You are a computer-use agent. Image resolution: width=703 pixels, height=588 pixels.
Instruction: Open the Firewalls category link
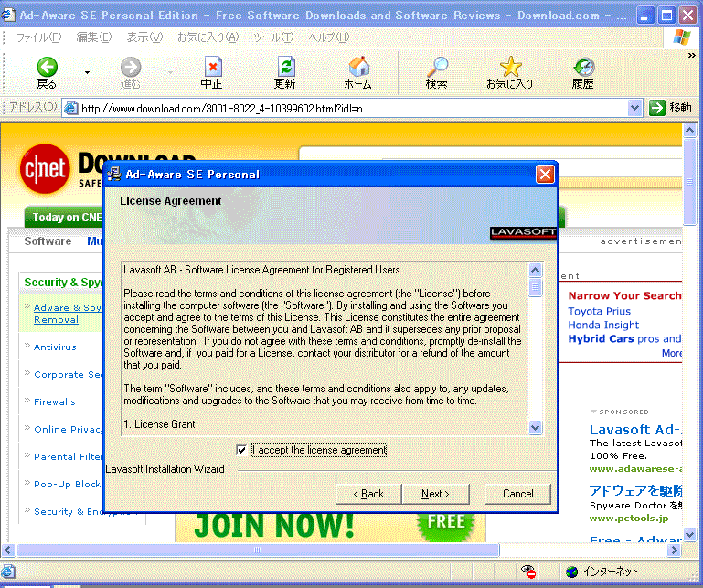pos(55,401)
